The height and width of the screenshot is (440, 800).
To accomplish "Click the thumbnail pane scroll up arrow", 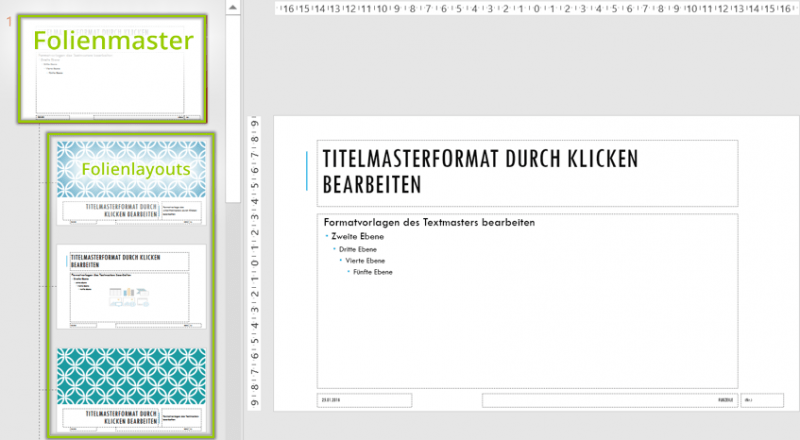I will (233, 7).
